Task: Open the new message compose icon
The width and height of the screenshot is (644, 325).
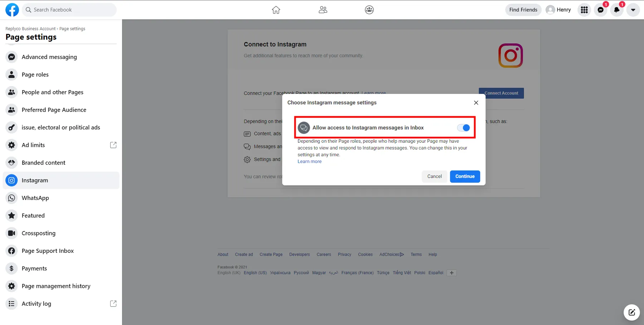Action: pyautogui.click(x=632, y=312)
